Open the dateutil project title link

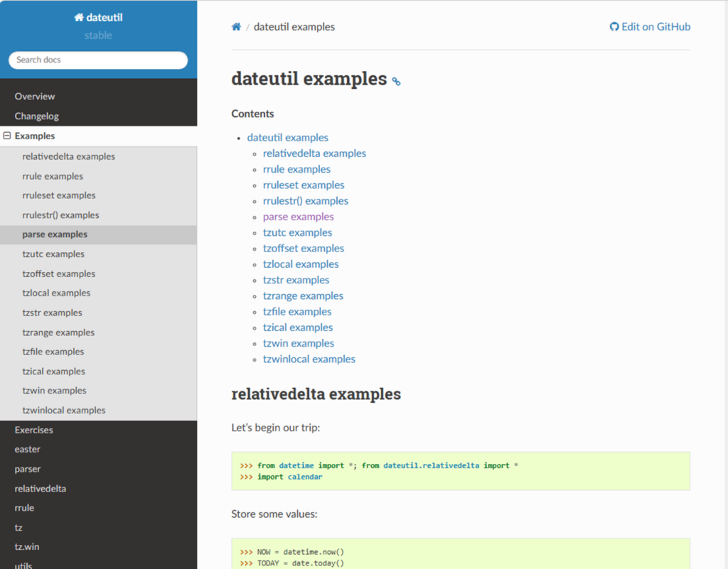coord(98,17)
